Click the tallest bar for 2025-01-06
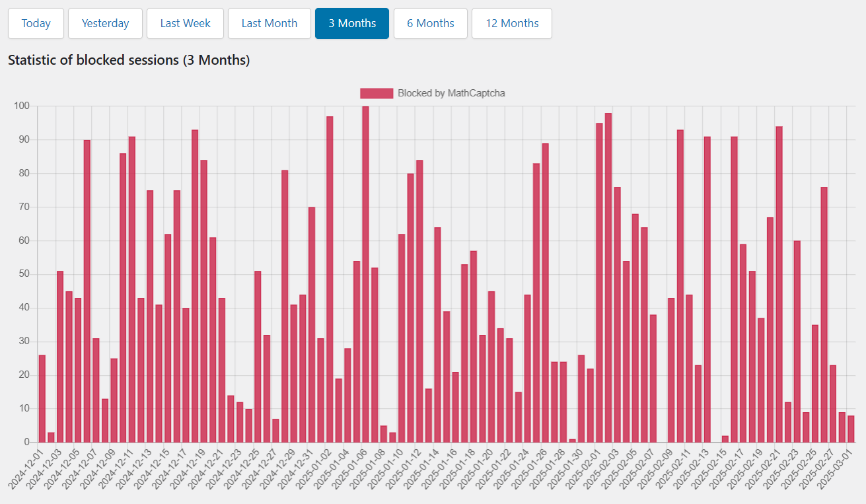The width and height of the screenshot is (866, 504). [365, 274]
